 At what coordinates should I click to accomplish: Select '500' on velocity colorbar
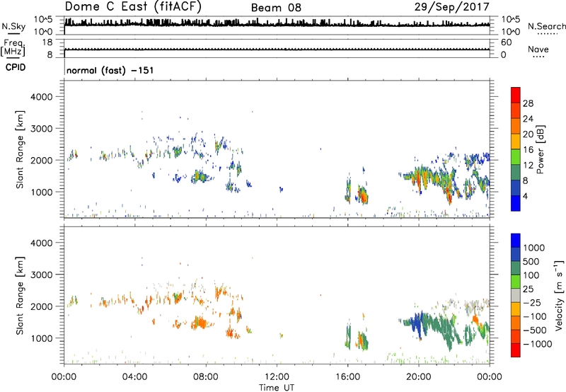[531, 262]
